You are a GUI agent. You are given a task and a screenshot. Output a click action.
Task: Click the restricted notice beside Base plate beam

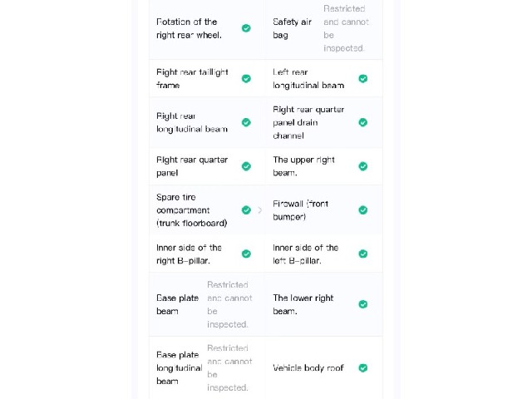[229, 304]
